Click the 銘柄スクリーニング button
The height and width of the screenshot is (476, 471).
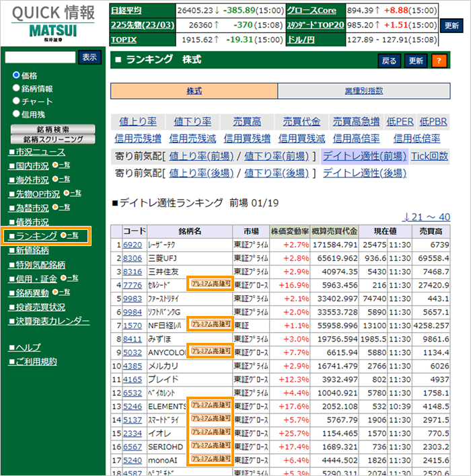tap(53, 139)
